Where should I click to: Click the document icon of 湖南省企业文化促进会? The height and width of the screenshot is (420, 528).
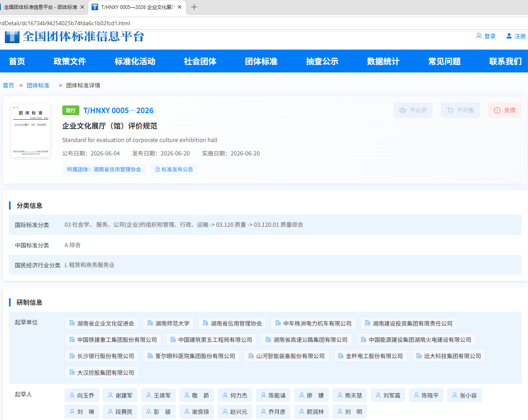[72, 323]
